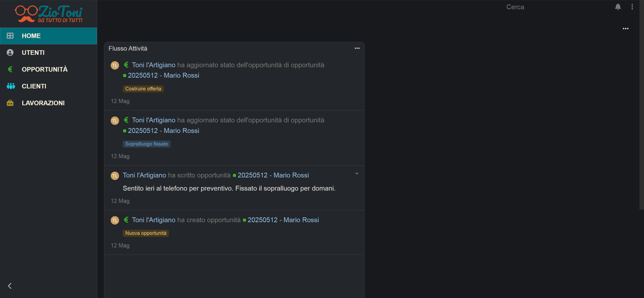Click the Cerca search field
The width and height of the screenshot is (644, 298).
coord(515,7)
